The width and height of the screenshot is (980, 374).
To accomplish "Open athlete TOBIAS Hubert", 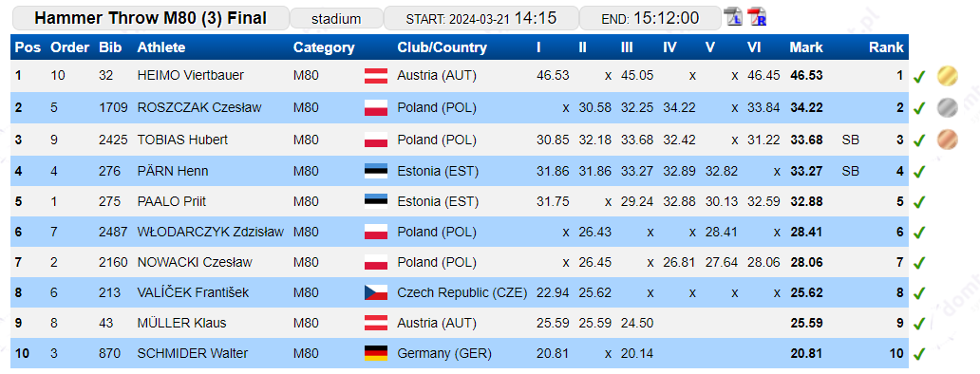I will [x=182, y=140].
